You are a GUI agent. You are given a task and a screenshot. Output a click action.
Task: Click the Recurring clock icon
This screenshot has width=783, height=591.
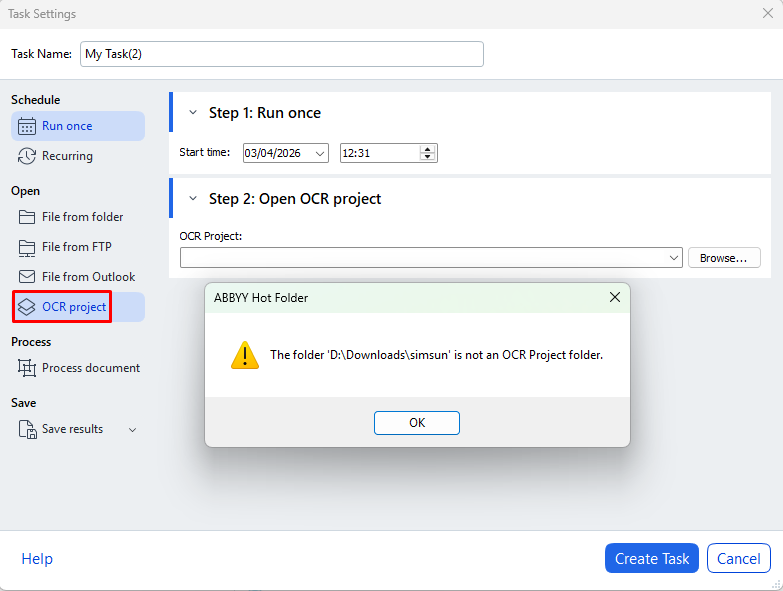[x=27, y=156]
